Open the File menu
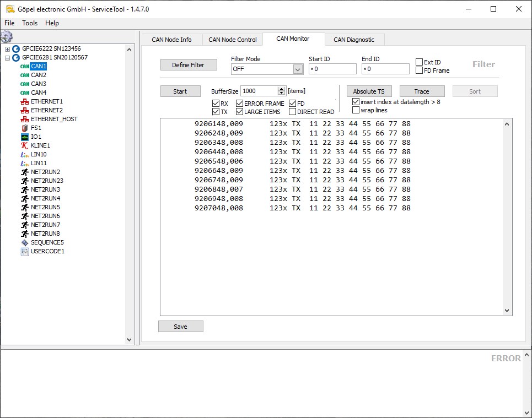This screenshot has width=532, height=418. point(9,23)
